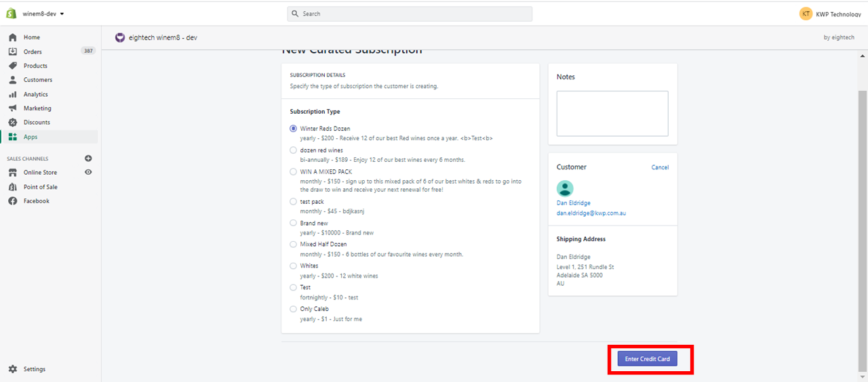Click 'Level 1, 251 Rundle St' address
The image size is (868, 382).
coord(585,267)
